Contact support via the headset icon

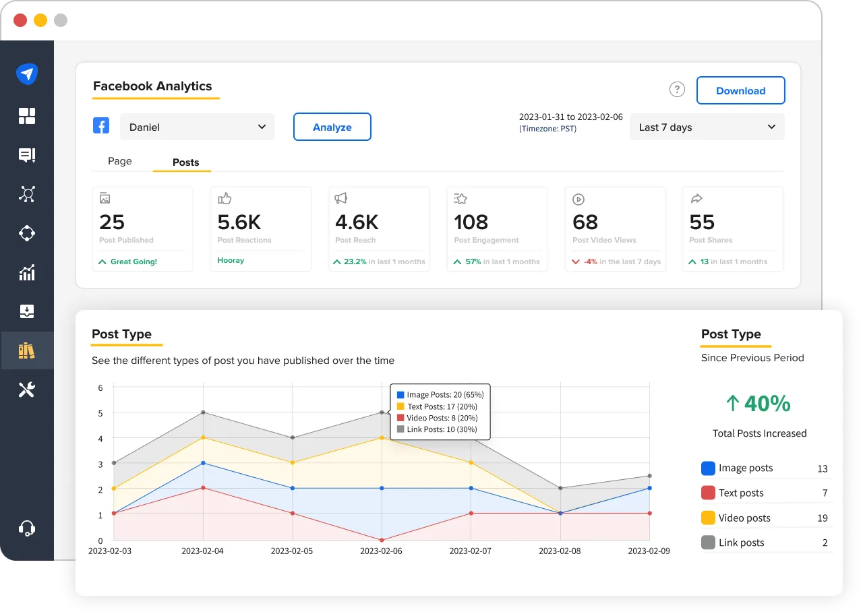(x=27, y=528)
